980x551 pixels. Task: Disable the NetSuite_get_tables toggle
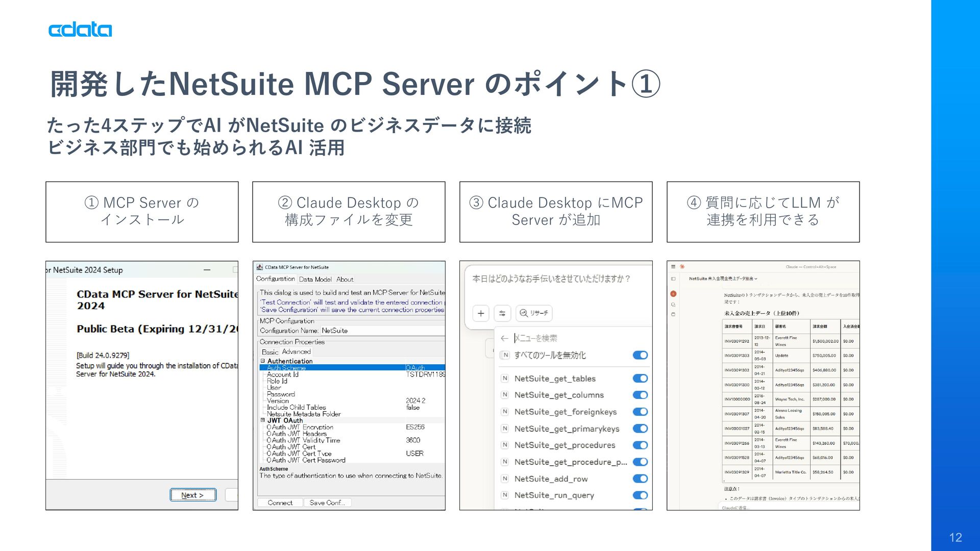640,379
